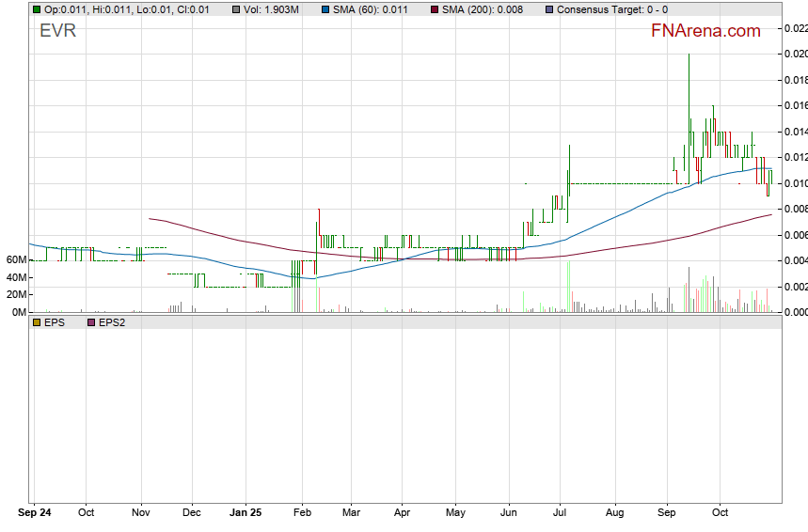Click the gray Vol legend swatch

(x=236, y=9)
